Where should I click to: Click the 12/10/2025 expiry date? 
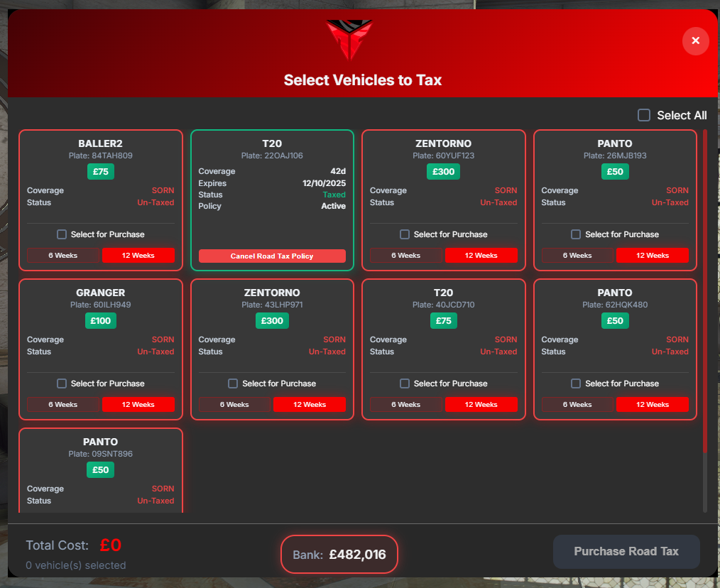pyautogui.click(x=324, y=183)
